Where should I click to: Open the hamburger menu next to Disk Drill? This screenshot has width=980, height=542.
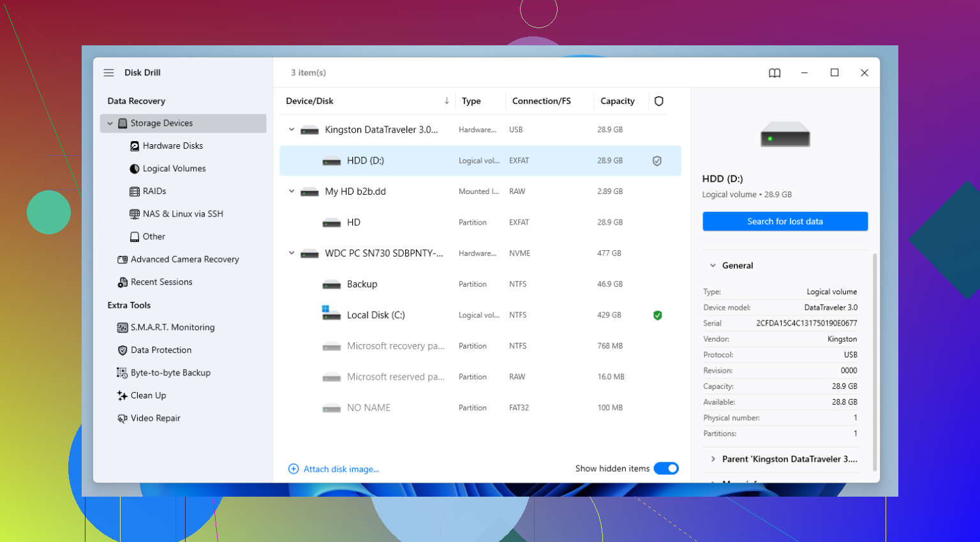(x=109, y=73)
